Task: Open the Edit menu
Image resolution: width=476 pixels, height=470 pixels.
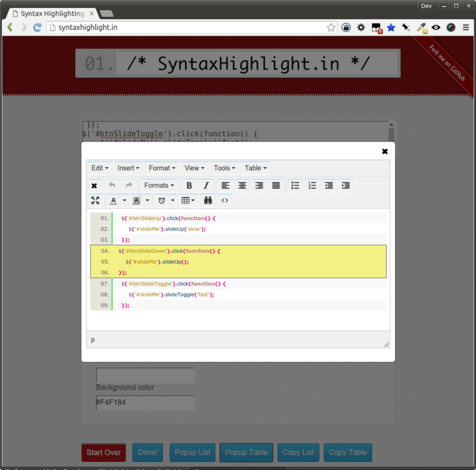Action: point(100,168)
